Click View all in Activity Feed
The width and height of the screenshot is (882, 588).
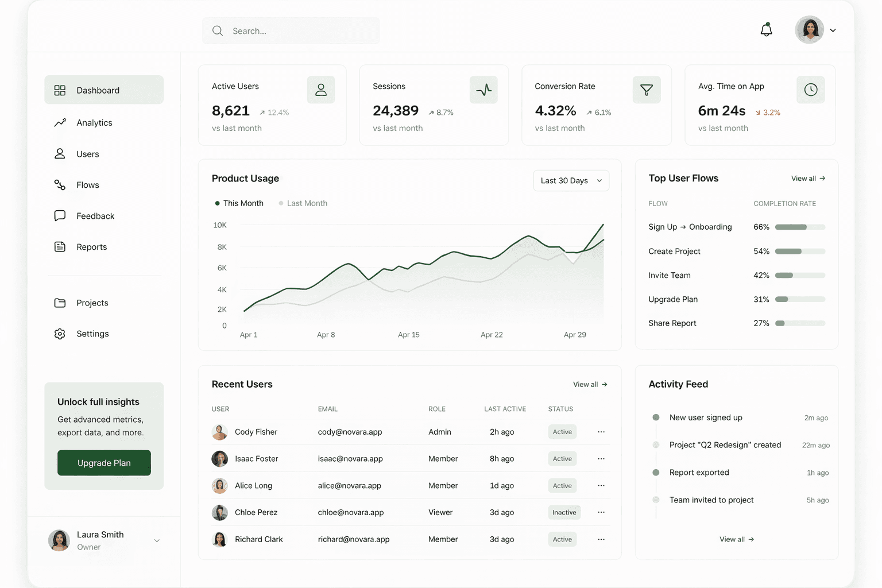pos(737,540)
